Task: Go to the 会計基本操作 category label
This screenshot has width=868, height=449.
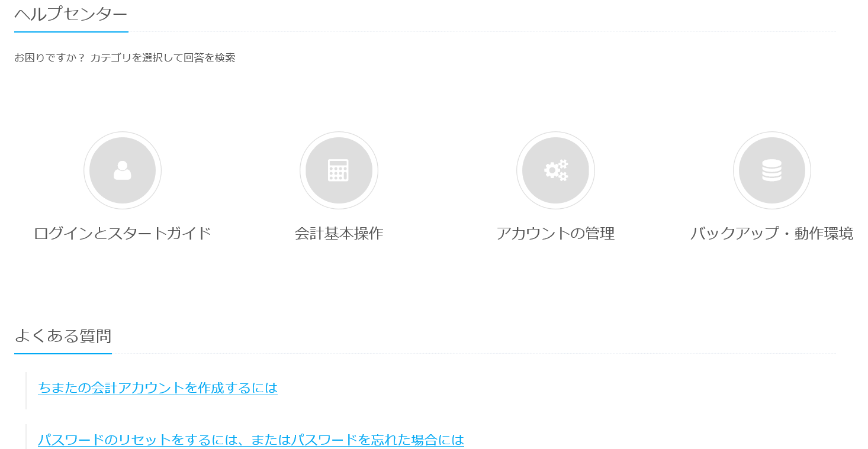Action: pos(339,233)
